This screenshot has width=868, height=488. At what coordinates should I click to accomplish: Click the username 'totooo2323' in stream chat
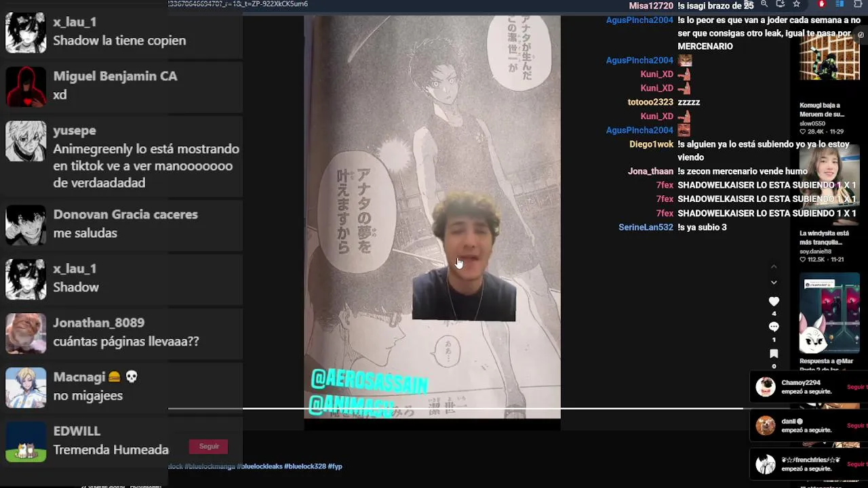(x=650, y=102)
